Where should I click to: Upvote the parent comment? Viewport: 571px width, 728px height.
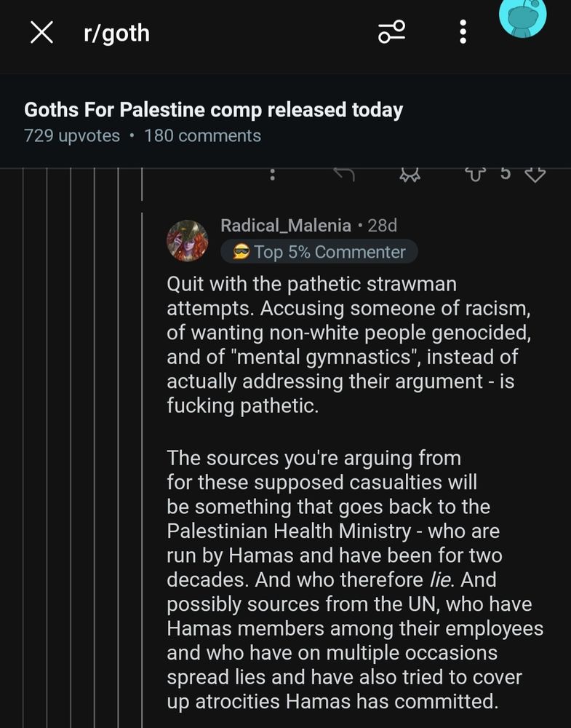point(475,175)
